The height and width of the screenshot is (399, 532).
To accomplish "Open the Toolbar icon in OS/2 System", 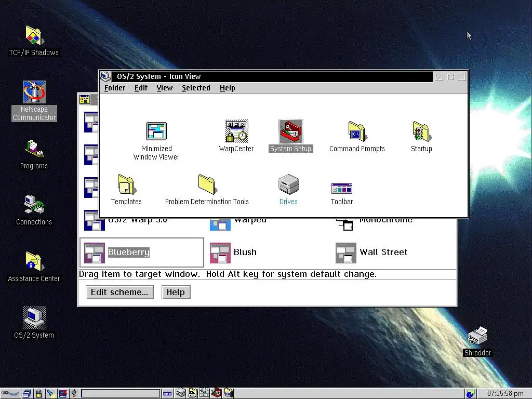I will (342, 188).
